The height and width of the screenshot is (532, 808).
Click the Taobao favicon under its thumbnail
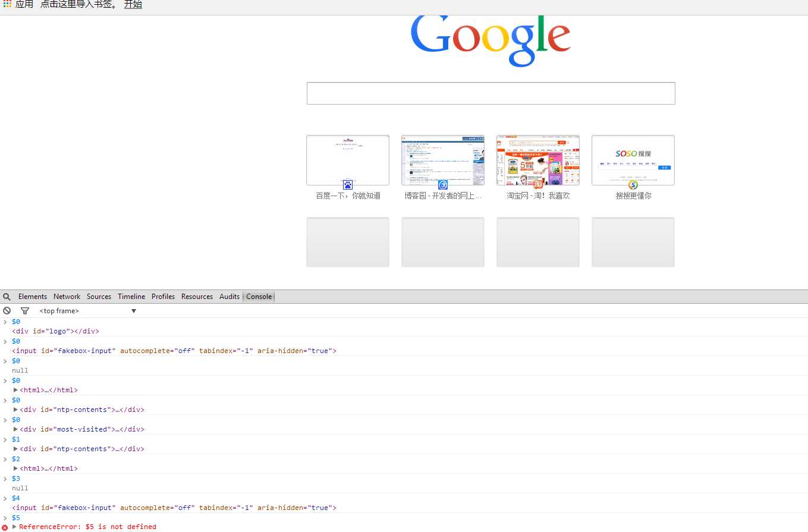tap(538, 185)
